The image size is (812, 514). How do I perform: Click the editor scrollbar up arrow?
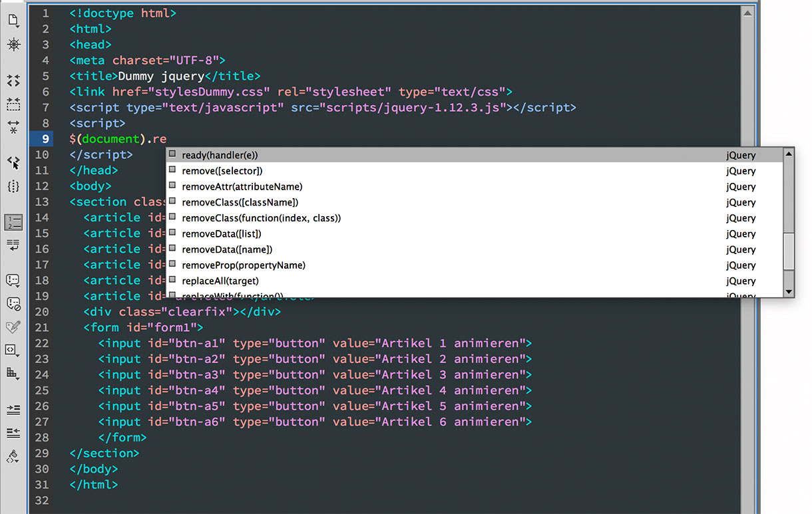[748, 13]
